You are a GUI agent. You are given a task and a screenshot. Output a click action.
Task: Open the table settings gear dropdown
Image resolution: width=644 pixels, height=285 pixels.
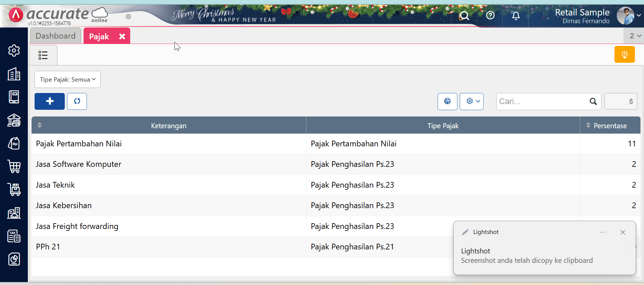click(x=472, y=101)
